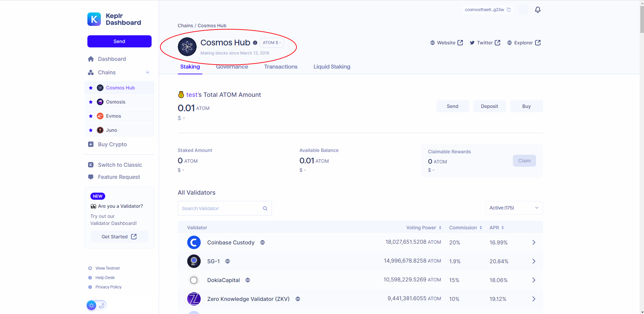The height and width of the screenshot is (314, 644).
Task: Expand the DokiaCapital row arrow
Action: pos(534,280)
